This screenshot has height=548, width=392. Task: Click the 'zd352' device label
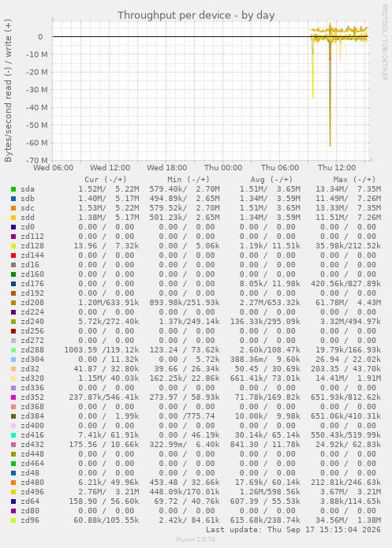(32, 397)
